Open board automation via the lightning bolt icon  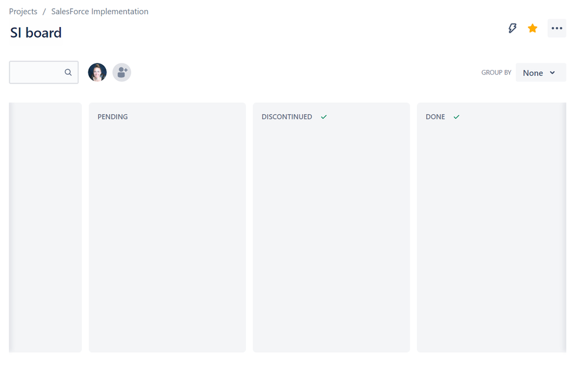[512, 28]
